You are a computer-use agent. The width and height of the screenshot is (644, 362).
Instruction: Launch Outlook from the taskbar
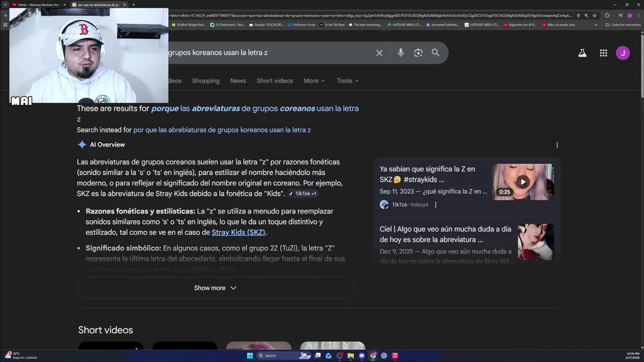click(x=329, y=355)
